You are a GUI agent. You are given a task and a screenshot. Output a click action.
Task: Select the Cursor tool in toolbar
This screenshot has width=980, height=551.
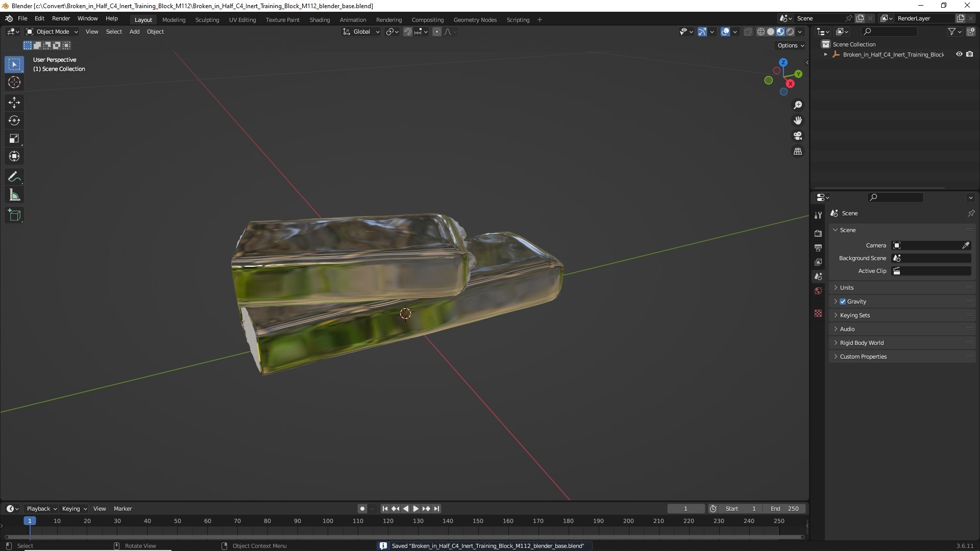point(14,82)
